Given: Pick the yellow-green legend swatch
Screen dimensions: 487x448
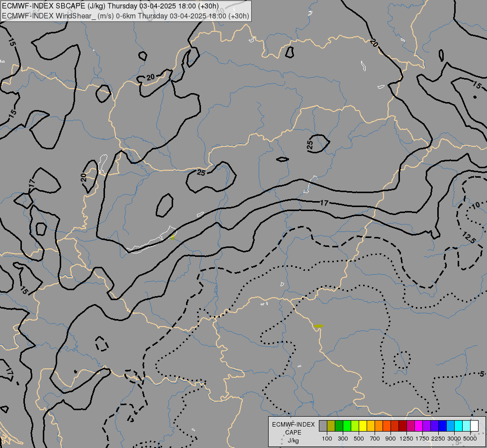Looking at the screenshot, I should coord(355,426).
